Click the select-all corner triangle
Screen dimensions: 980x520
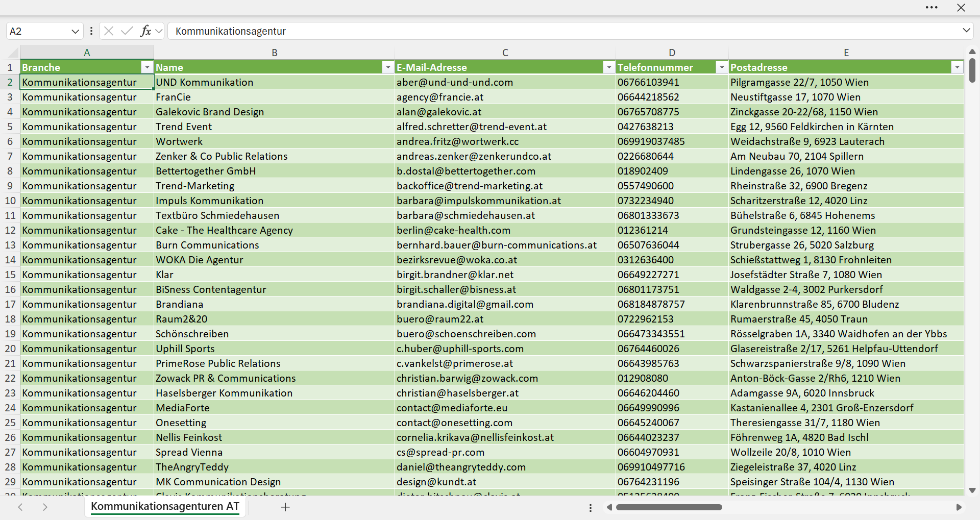coord(13,53)
